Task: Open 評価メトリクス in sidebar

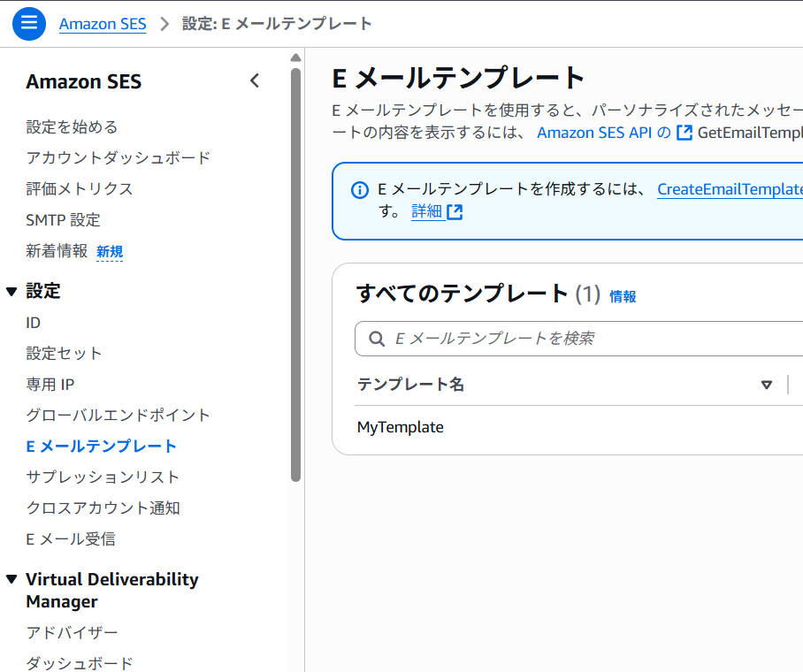Action: [80, 189]
